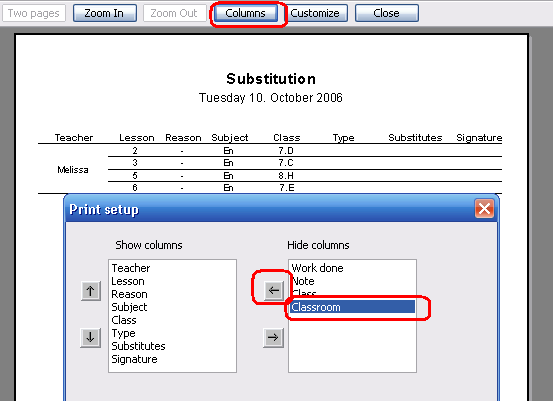Click the move-up arrow button
This screenshot has height=401, width=553.
pyautogui.click(x=91, y=291)
